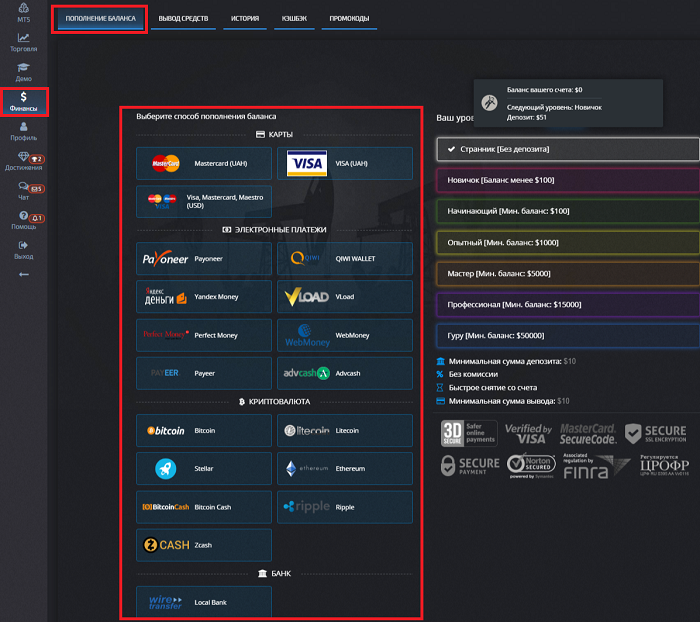Open the Достижения diamond icon
The width and height of the screenshot is (700, 622).
(23, 156)
